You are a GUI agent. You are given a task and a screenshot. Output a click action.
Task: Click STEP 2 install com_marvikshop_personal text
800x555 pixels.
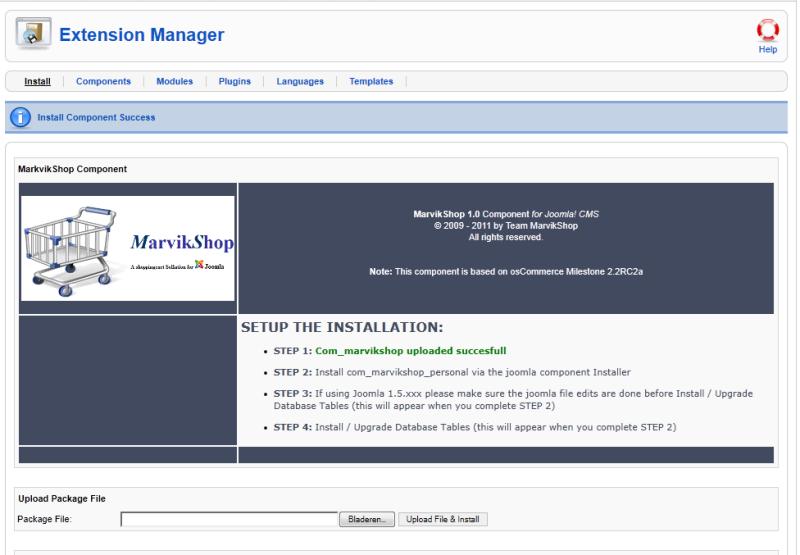pos(452,372)
